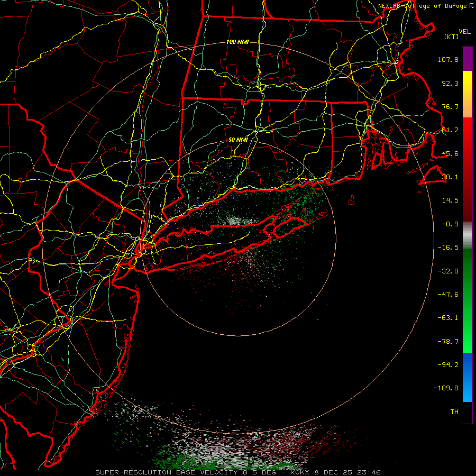The image size is (476, 476).
Task: Click the 'SUPER-RESOLUTION BASE VELOCITY' caption text
Action: point(167,472)
